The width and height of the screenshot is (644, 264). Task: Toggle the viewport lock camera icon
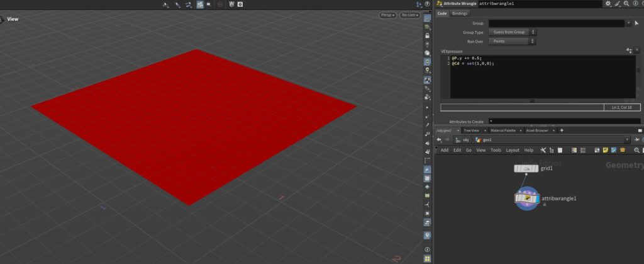coord(428,36)
